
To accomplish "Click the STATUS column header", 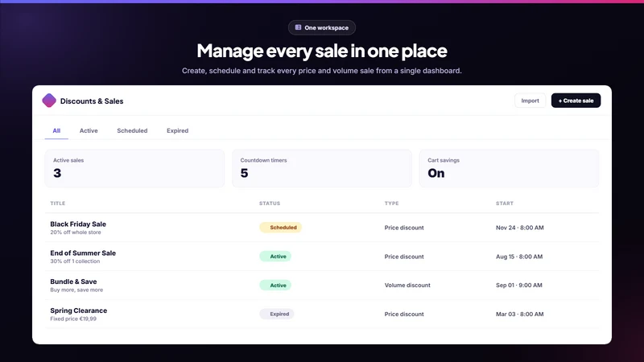I will tap(270, 204).
